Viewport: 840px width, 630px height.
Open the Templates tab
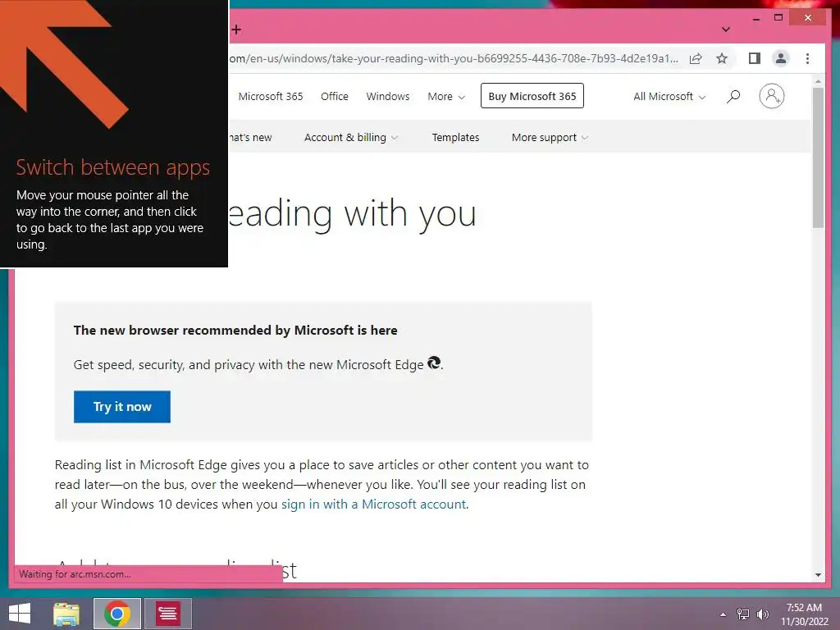coord(455,138)
